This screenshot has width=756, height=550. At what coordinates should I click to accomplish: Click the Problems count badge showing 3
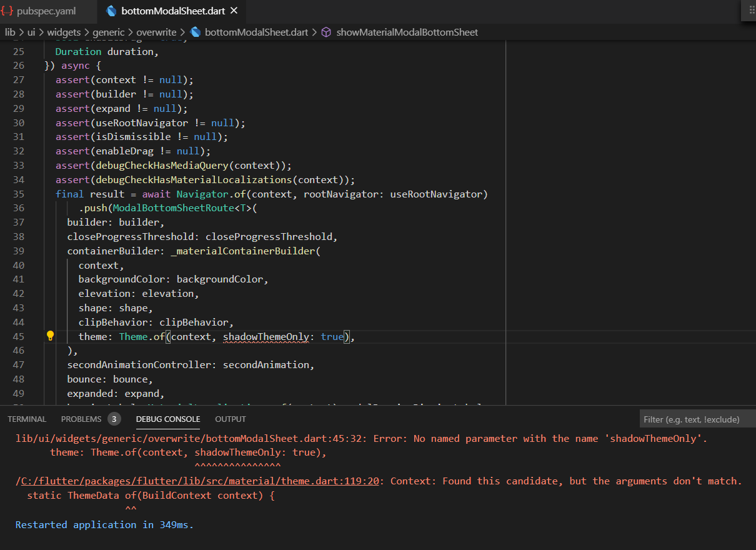[114, 419]
